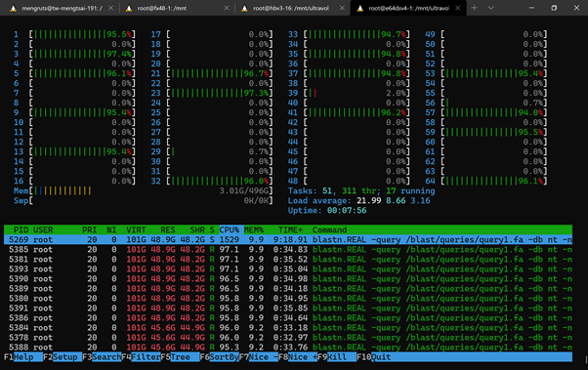Click the Load average 21.99 value
Screen dimensions: 588x370
tap(368, 200)
